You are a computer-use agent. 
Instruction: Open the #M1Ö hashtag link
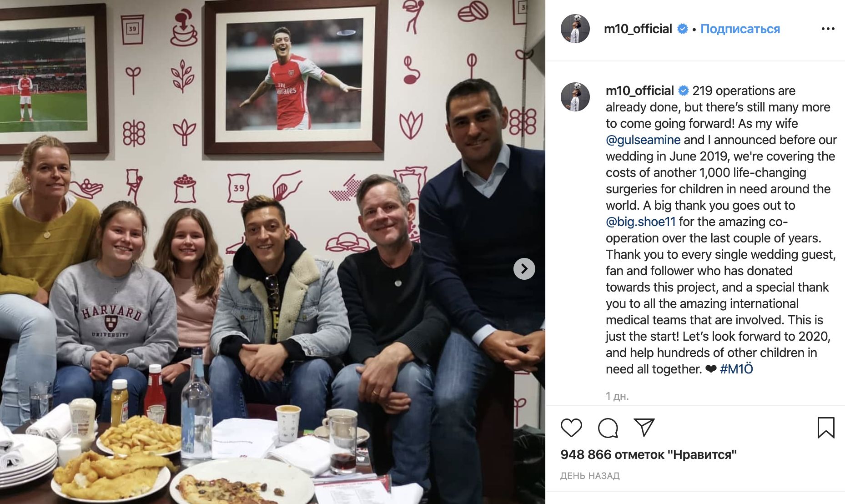(736, 369)
